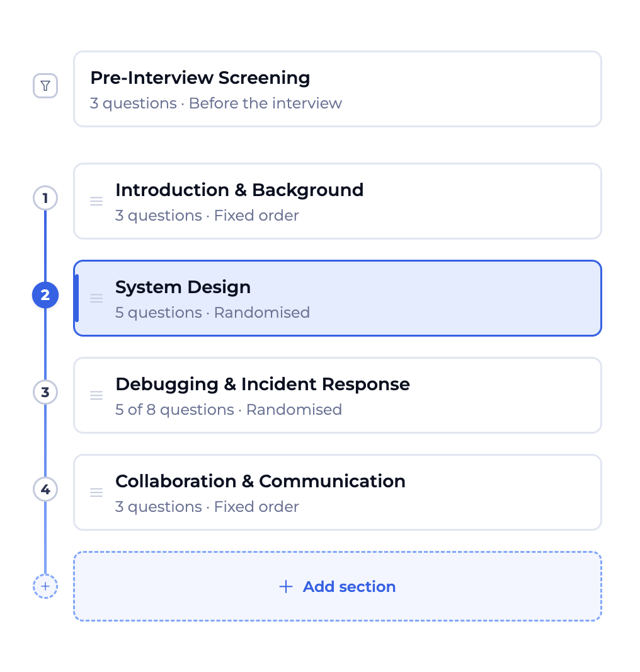The width and height of the screenshot is (640, 672).
Task: Select step 1 circle on the timeline
Action: (45, 198)
